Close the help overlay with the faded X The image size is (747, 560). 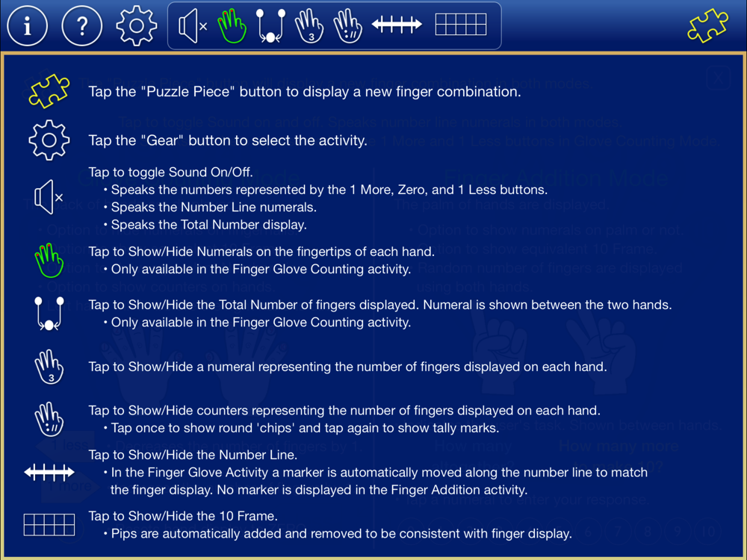point(719,78)
